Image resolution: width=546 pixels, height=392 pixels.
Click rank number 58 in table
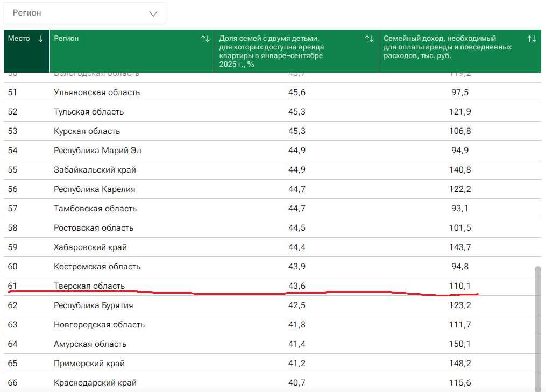[13, 228]
